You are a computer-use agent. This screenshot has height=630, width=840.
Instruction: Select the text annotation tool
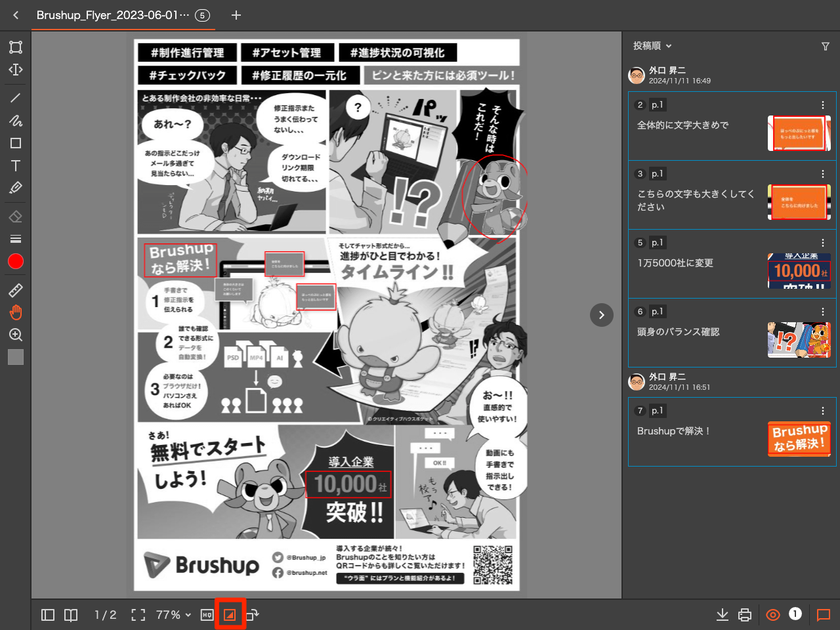pyautogui.click(x=16, y=165)
